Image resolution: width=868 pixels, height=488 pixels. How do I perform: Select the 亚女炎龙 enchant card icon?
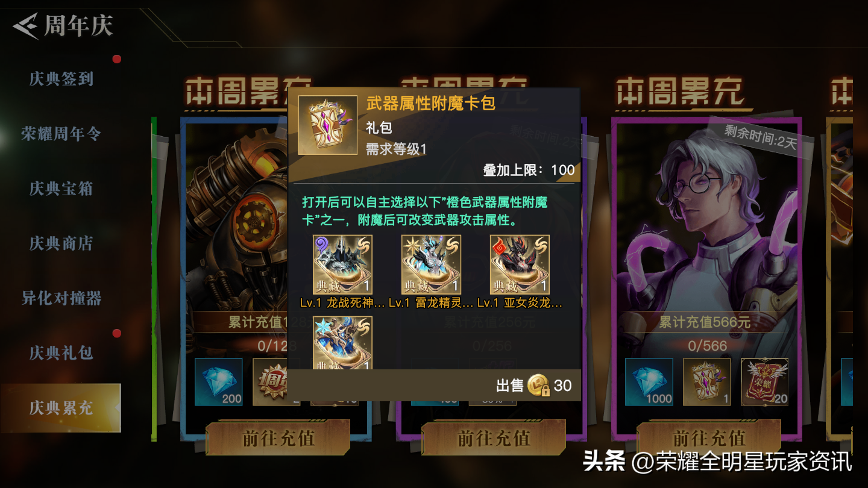click(520, 264)
